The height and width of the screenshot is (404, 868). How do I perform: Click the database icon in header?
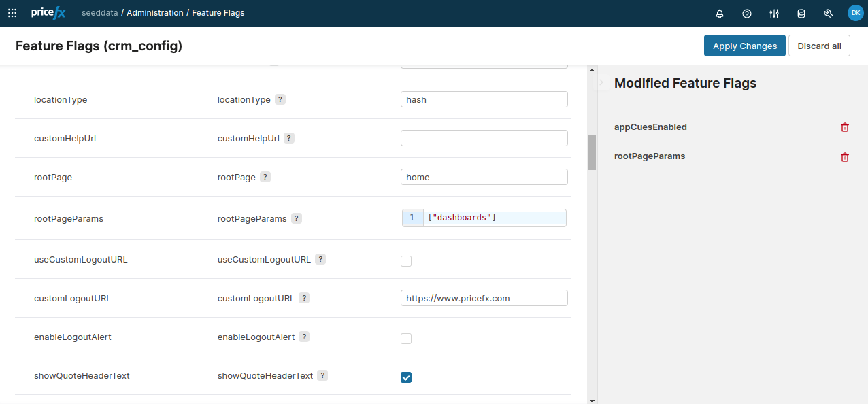point(801,13)
